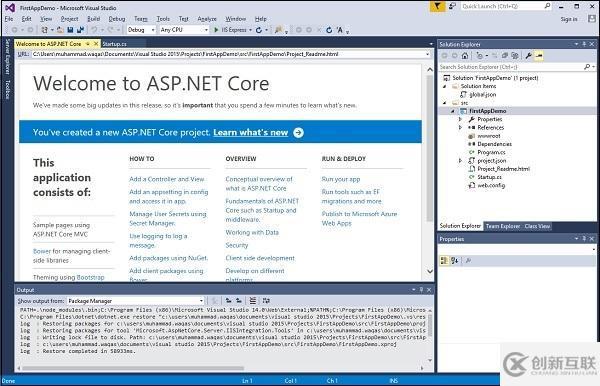This screenshot has height=386, width=600.
Task: Go to next message in Output toolbar
Action: 239,301
